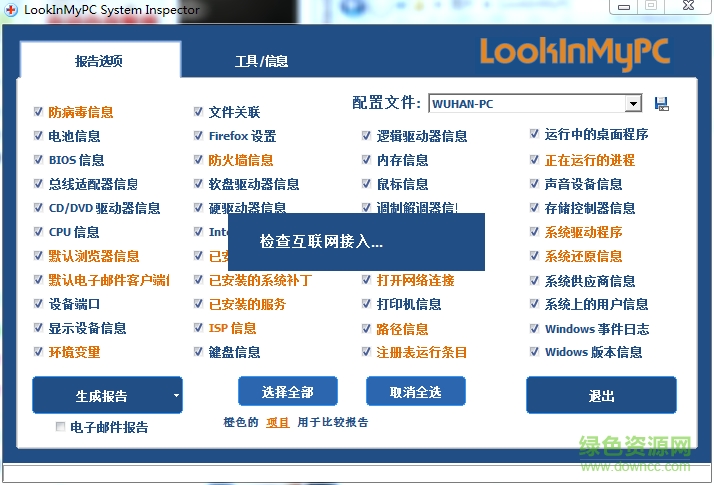Viewport: 714px width, 485px height.
Task: Toggle the 键盘信息 checkbox
Action: [198, 352]
